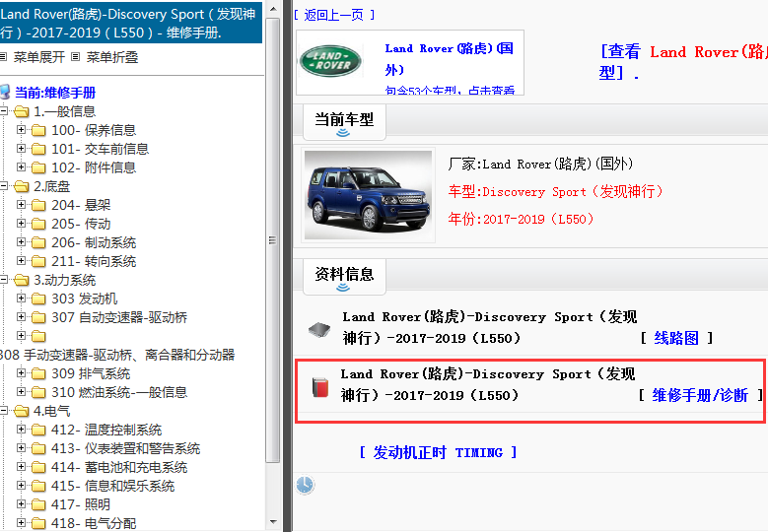Select 4.电气 tree section
Viewport: 768px width, 532px height.
point(51,411)
